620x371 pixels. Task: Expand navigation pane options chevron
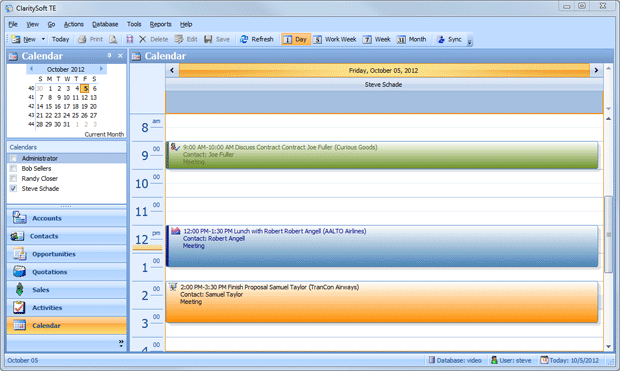(121, 343)
